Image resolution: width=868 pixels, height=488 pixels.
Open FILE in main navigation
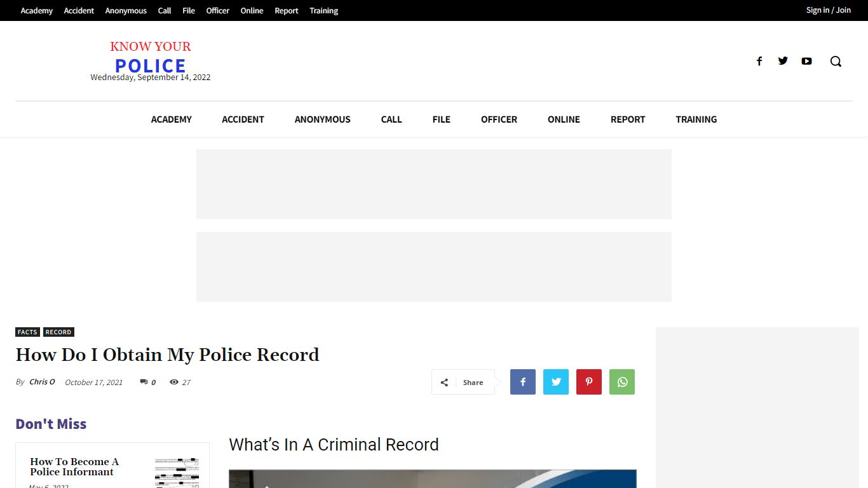441,119
